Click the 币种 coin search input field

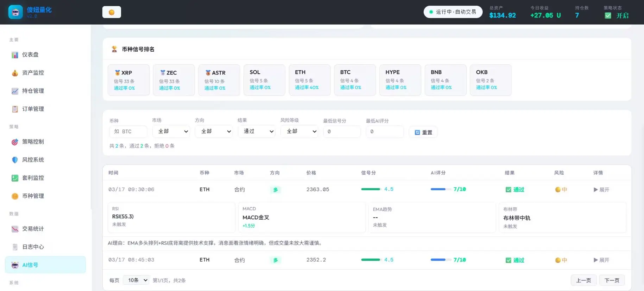(x=128, y=131)
